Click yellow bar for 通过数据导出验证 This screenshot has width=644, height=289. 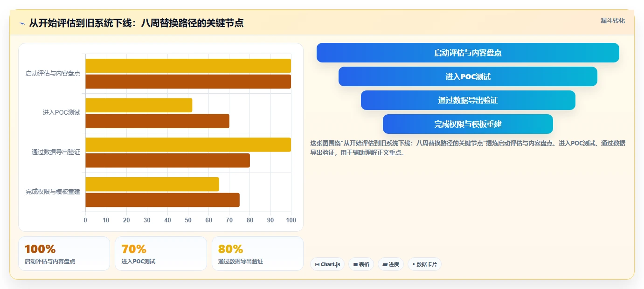coord(188,144)
